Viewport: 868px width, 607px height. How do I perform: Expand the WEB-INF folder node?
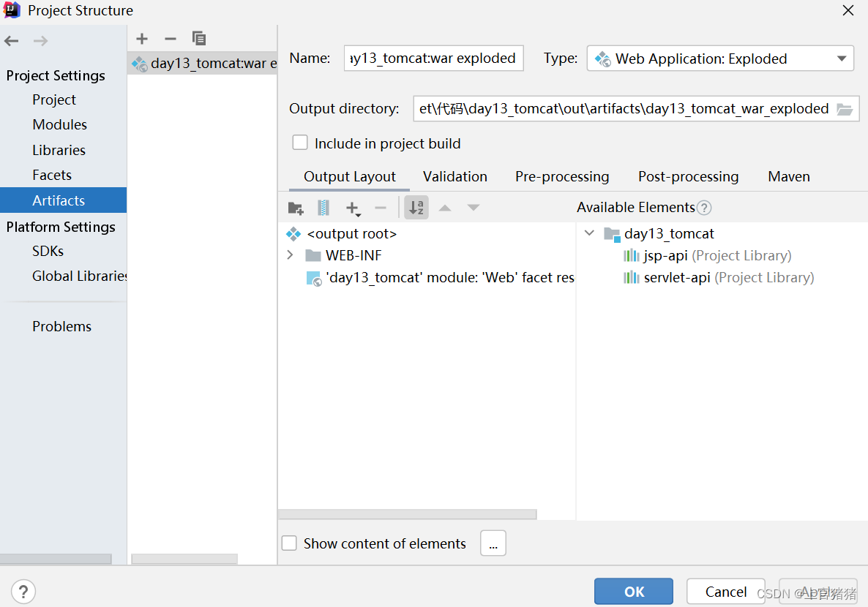[x=290, y=255]
